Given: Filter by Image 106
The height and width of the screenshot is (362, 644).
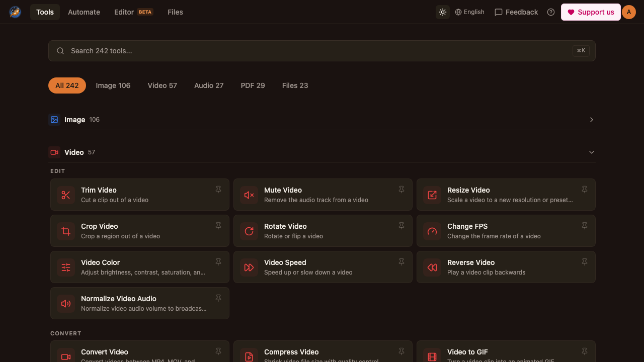Looking at the screenshot, I should pos(113,85).
